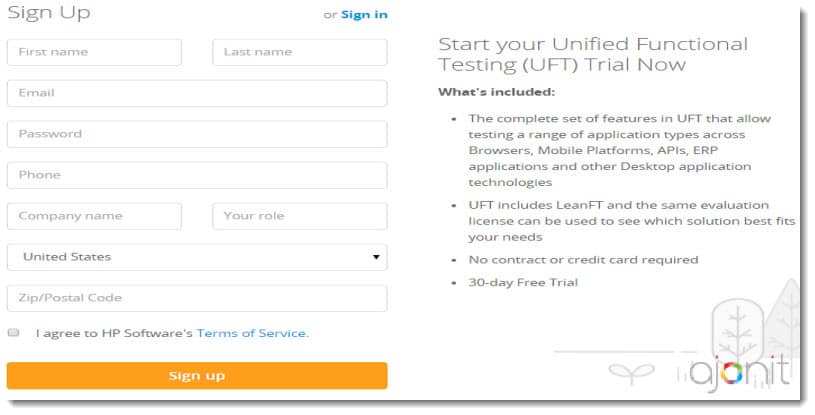
Task: Open the Sign in link
Action: 364,15
